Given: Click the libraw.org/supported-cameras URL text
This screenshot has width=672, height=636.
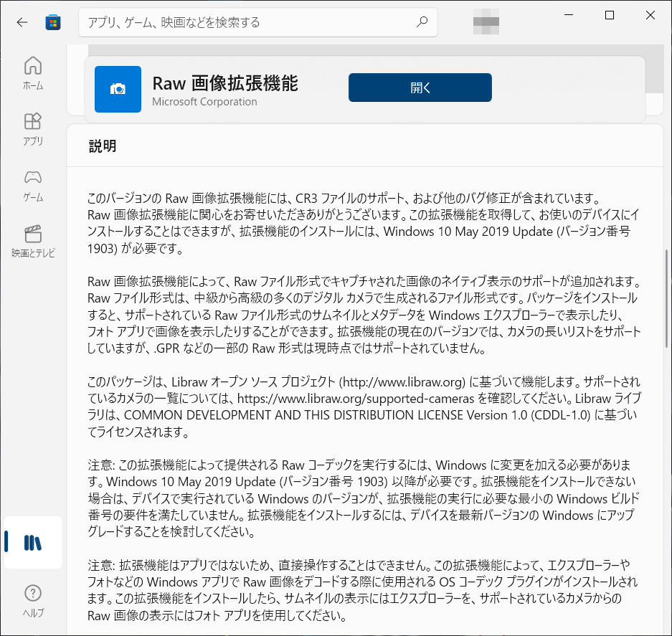Looking at the screenshot, I should pos(356,399).
